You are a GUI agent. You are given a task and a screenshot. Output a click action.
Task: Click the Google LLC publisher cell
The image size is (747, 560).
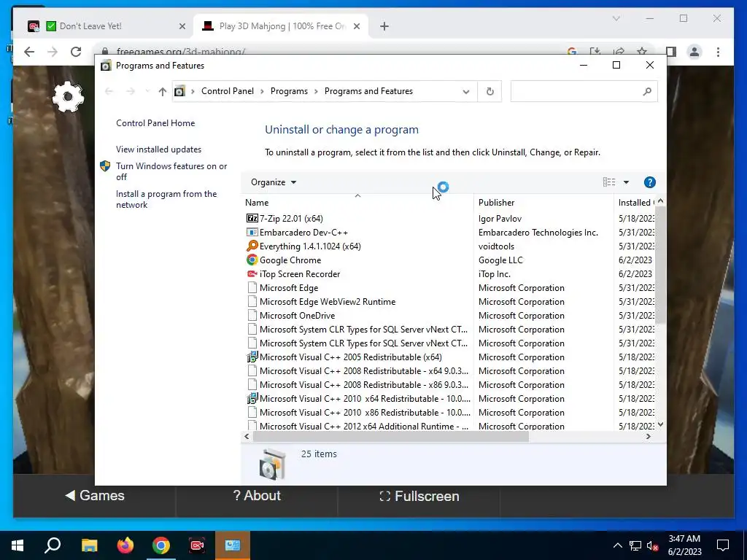(x=500, y=260)
